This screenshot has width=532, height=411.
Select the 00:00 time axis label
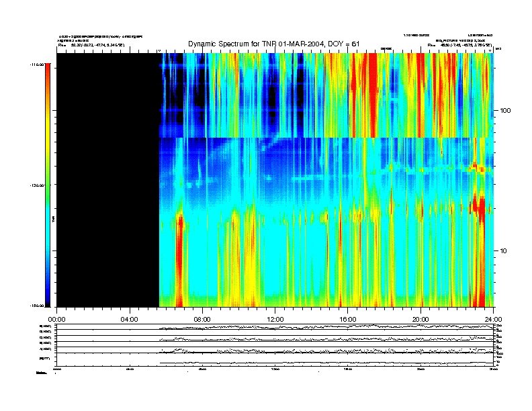(56, 320)
